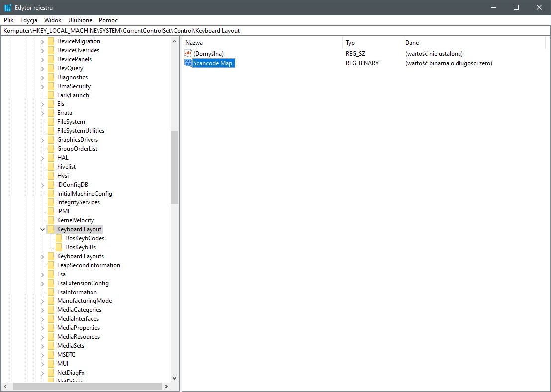The width and height of the screenshot is (551, 392).
Task: Click the hivelist folder icon
Action: point(51,167)
